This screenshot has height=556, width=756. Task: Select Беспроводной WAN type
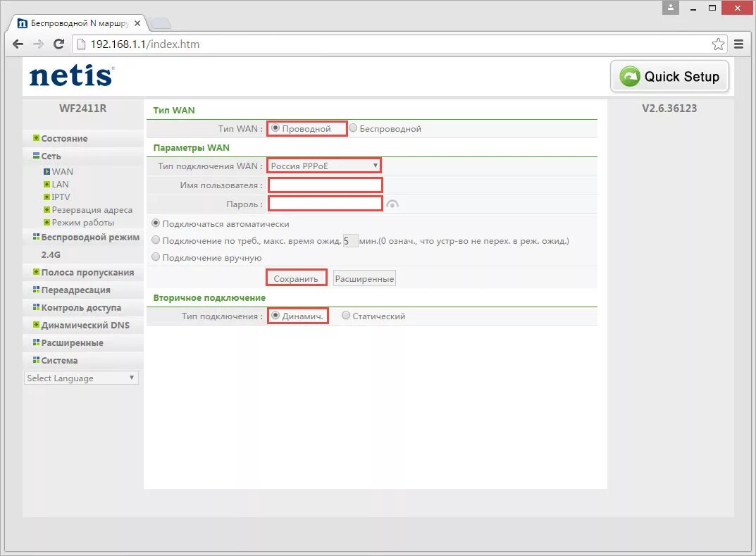coord(353,128)
